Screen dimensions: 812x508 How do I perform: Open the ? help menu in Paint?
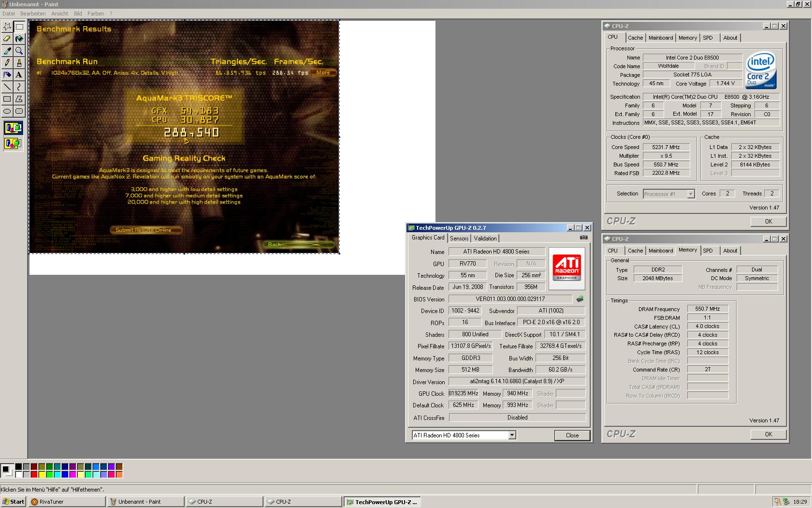(x=111, y=14)
